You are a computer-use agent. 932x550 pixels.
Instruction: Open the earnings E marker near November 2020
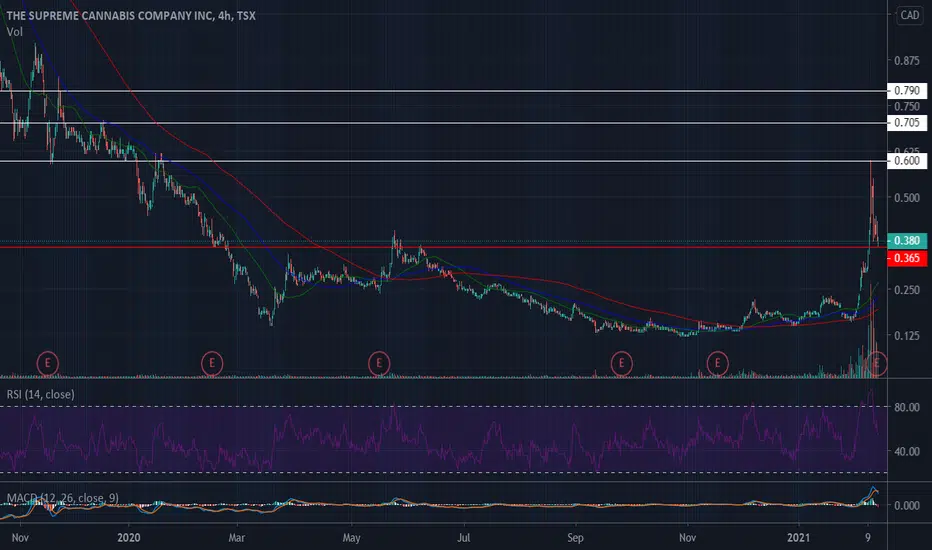pos(717,363)
